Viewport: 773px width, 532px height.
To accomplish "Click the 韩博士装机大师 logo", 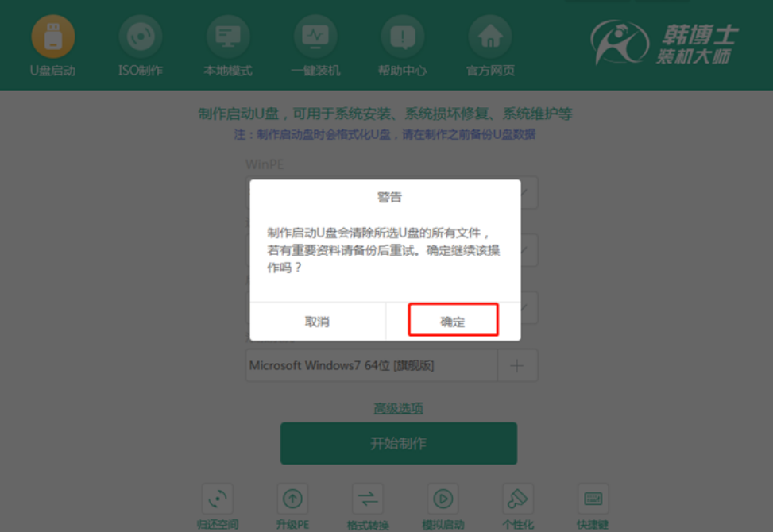I will (x=664, y=44).
